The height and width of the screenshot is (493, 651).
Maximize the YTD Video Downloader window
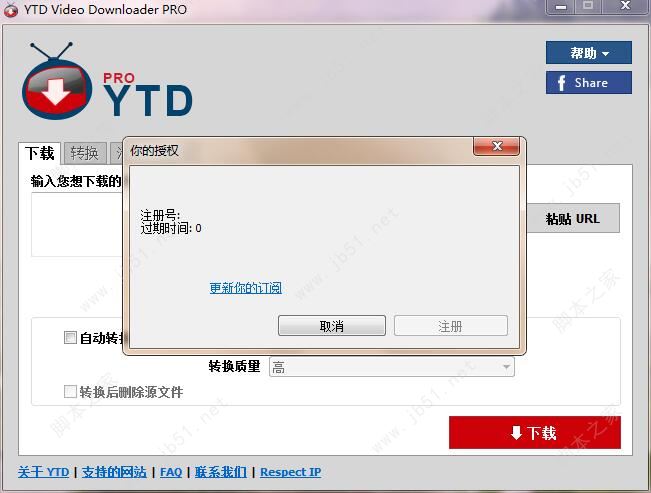pyautogui.click(x=588, y=6)
